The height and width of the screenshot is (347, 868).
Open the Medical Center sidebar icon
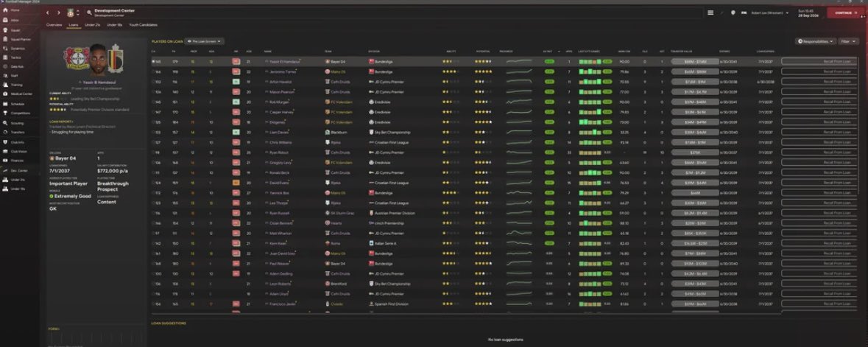pyautogui.click(x=6, y=94)
